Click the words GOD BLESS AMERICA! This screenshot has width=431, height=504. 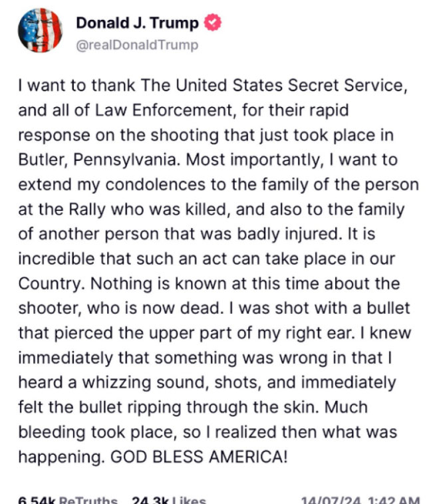[199, 456]
